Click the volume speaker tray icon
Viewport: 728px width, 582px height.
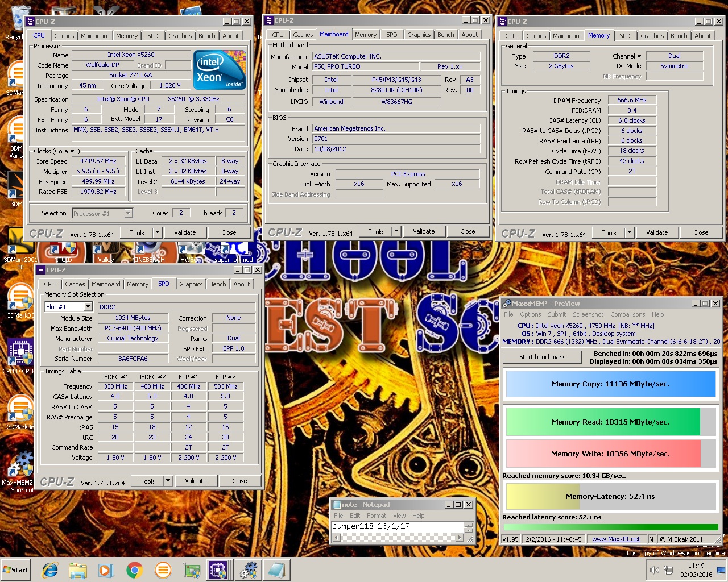[x=655, y=570]
